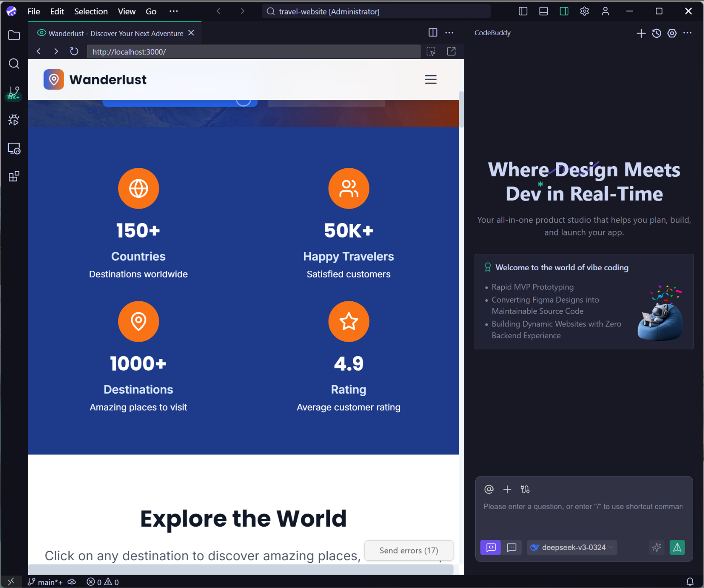Click the element inspector selection icon
704x588 pixels.
tap(431, 52)
